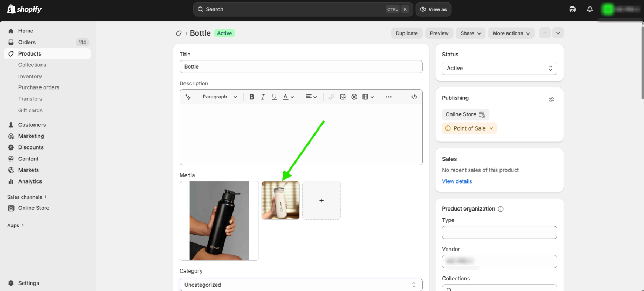Expand the Point of Sale channel badge
This screenshot has width=644, height=291.
[x=469, y=128]
